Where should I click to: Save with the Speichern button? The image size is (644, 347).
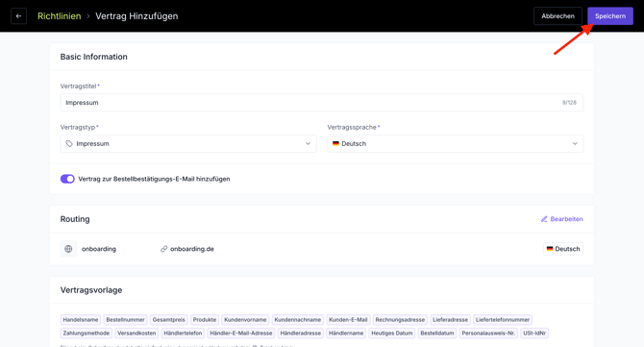[610, 16]
